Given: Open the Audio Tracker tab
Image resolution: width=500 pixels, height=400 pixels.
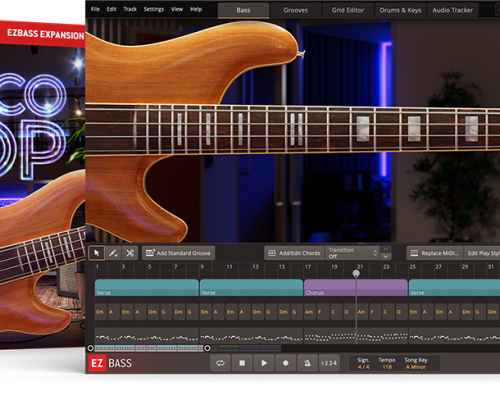Looking at the screenshot, I should click(453, 10).
